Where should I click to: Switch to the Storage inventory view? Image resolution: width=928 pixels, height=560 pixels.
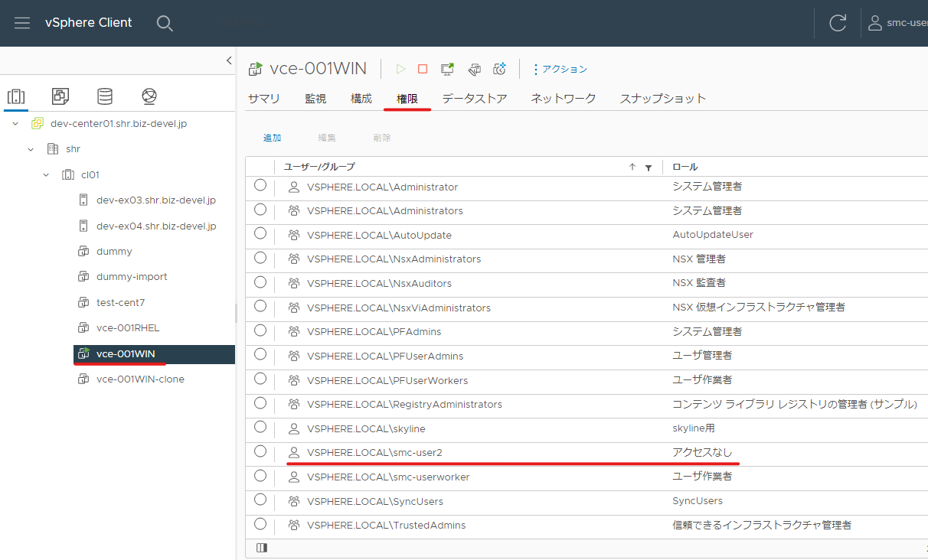coord(105,96)
